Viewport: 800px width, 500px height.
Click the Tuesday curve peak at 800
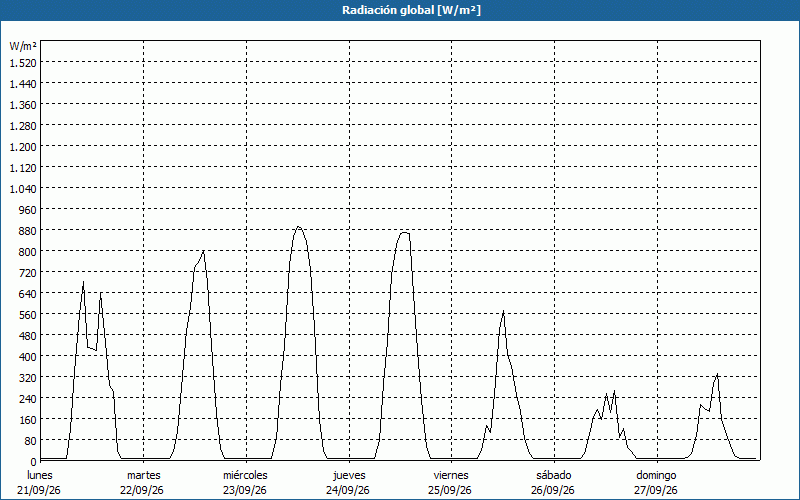[204, 251]
